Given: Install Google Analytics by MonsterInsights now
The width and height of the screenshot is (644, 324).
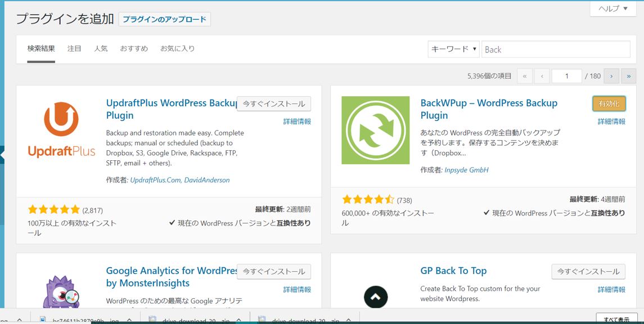Looking at the screenshot, I should tap(274, 272).
